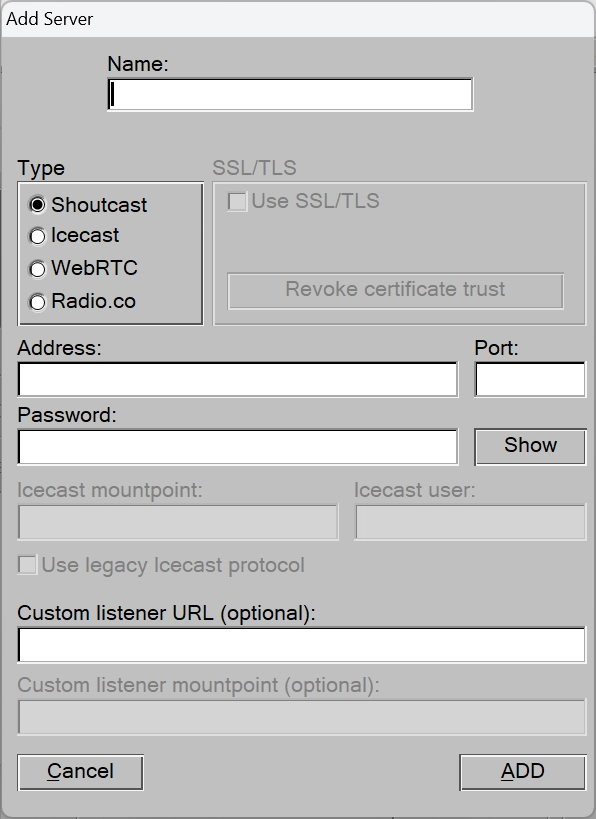Click the Port input box

(530, 379)
